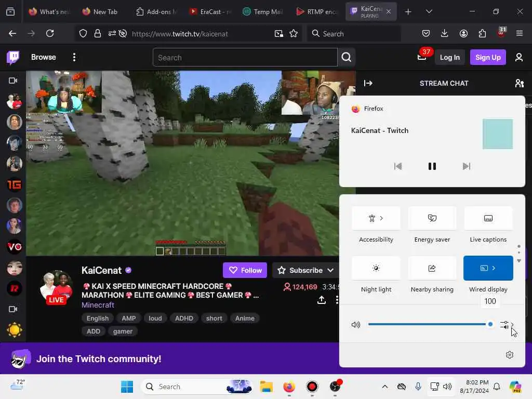The image size is (532, 399).
Task: Open Firefox shield tracking protection icon
Action: click(83, 33)
